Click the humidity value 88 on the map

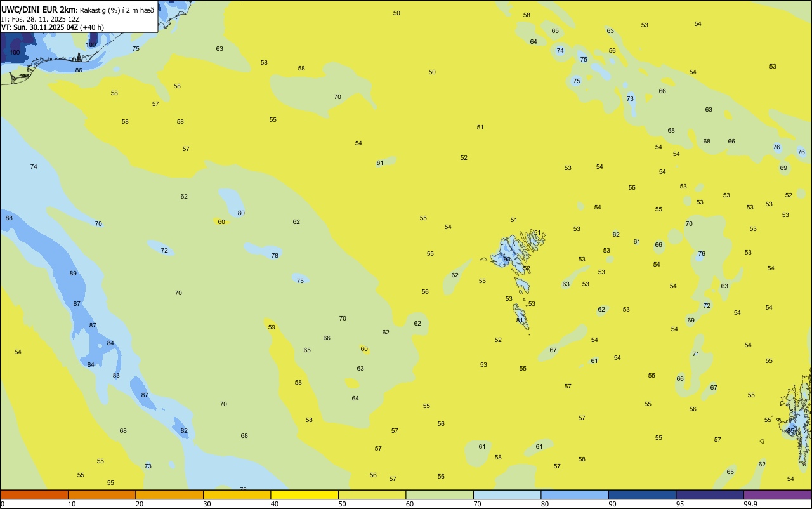coord(9,218)
